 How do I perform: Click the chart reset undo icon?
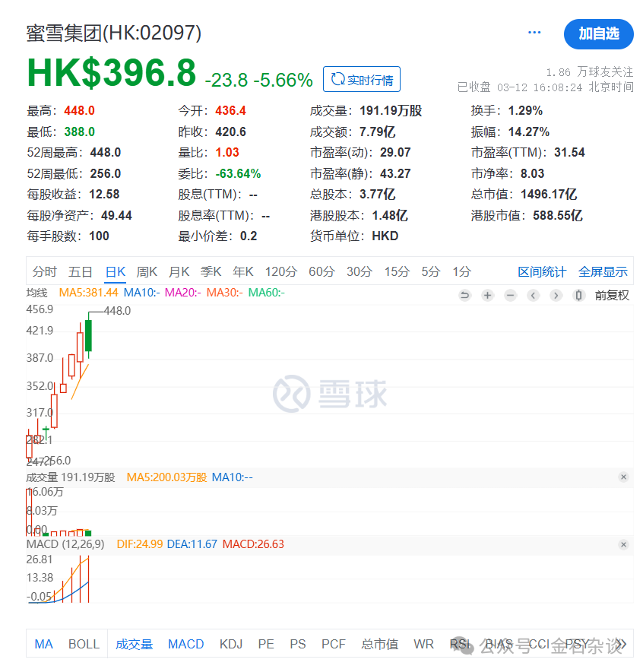pyautogui.click(x=464, y=295)
